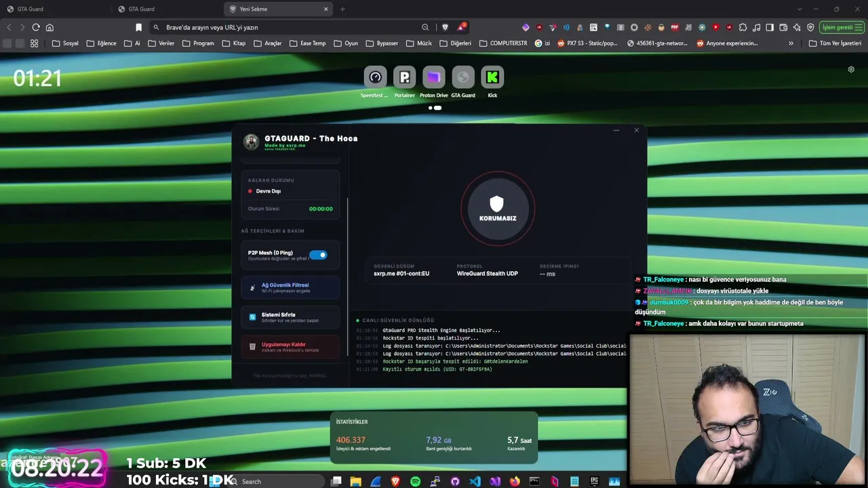The image size is (868, 488).
Task: Open the GTA Guard shortcut tile
Action: tap(463, 77)
